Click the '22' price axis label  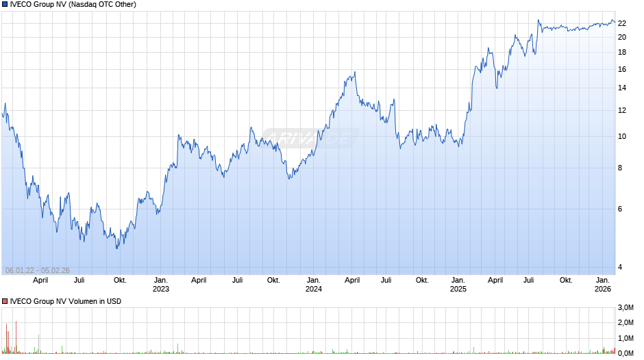(622, 23)
